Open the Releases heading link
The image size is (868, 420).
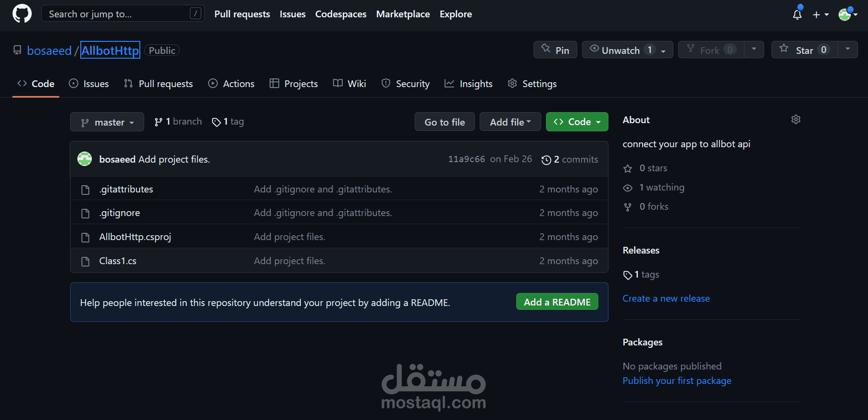coord(641,250)
